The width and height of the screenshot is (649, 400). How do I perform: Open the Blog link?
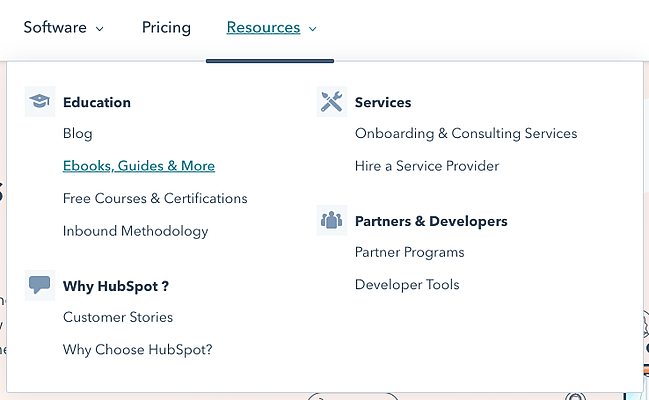tap(77, 134)
